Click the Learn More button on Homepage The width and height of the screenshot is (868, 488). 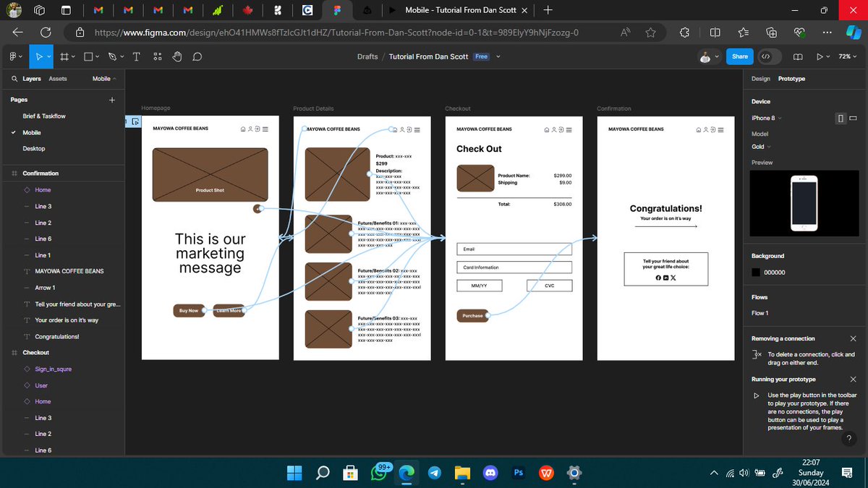[229, 310]
